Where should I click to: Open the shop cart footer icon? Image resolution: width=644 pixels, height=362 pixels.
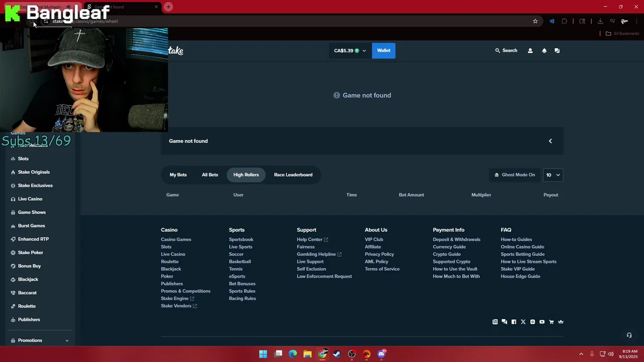[x=551, y=322]
